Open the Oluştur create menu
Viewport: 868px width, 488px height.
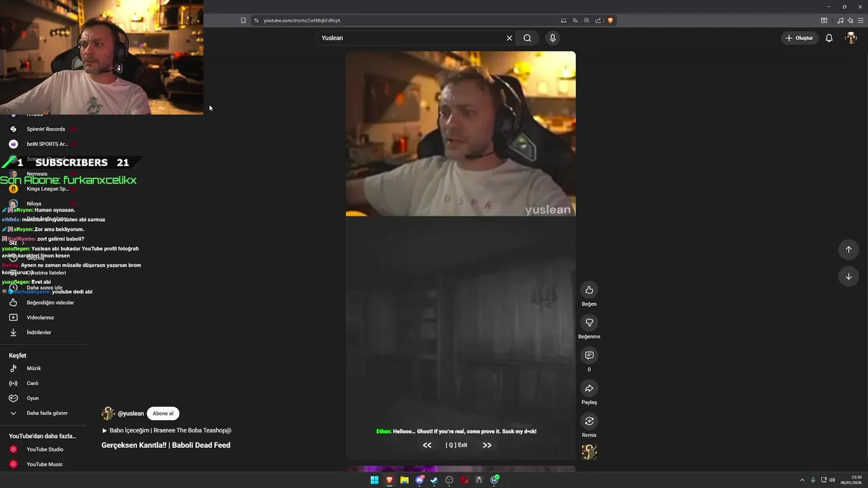tap(800, 38)
